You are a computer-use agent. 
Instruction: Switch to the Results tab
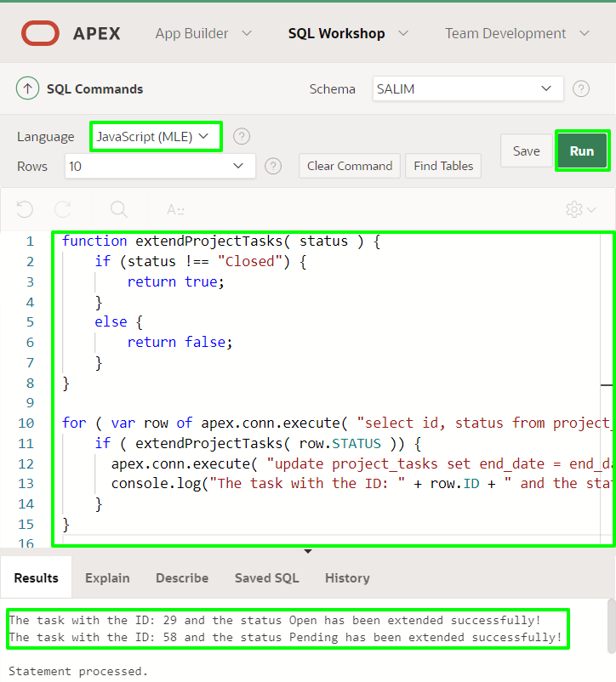[36, 577]
